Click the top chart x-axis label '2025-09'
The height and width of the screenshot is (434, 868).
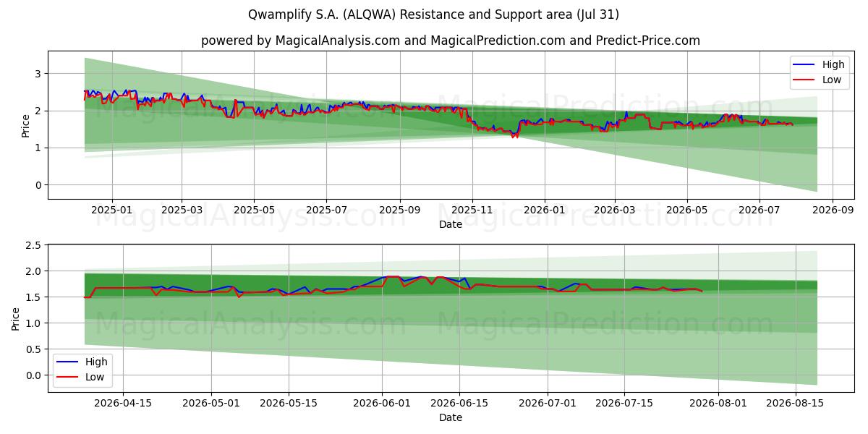(x=400, y=210)
